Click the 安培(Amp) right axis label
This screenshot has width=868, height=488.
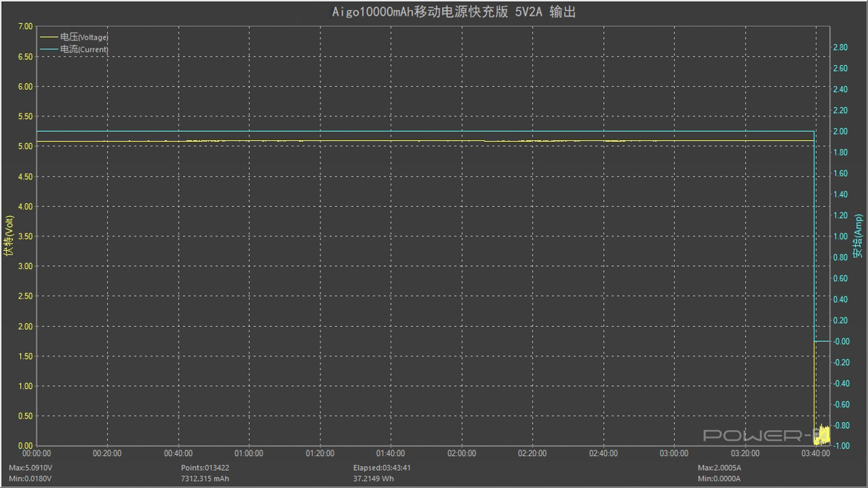coord(858,236)
